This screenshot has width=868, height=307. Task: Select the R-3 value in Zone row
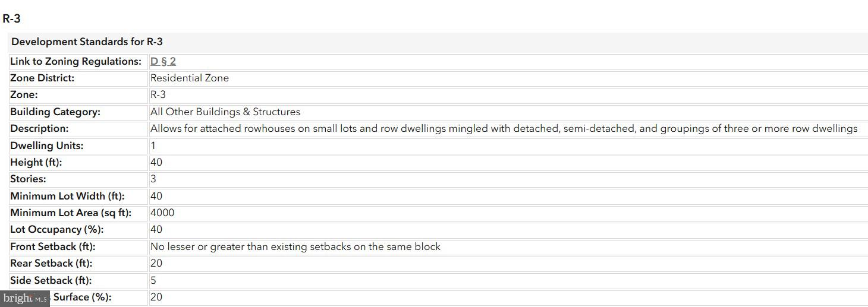coord(158,94)
